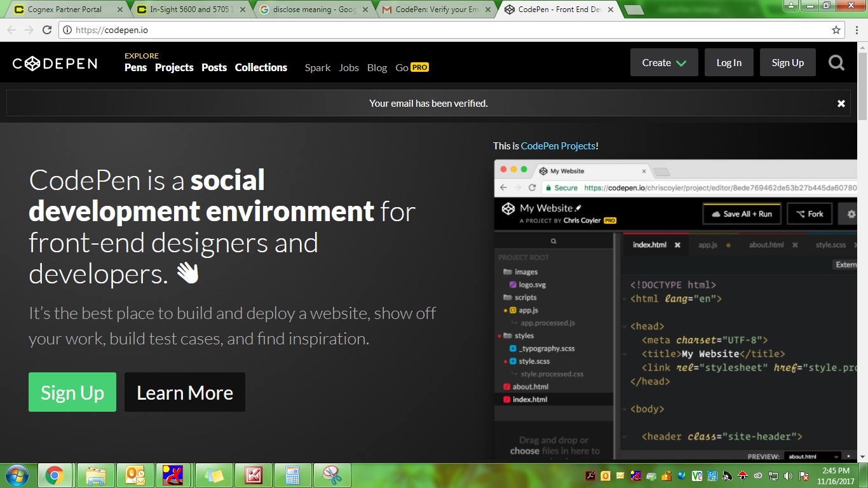This screenshot has height=488, width=868.
Task: Open Action Center flag tray icon
Action: 803,476
